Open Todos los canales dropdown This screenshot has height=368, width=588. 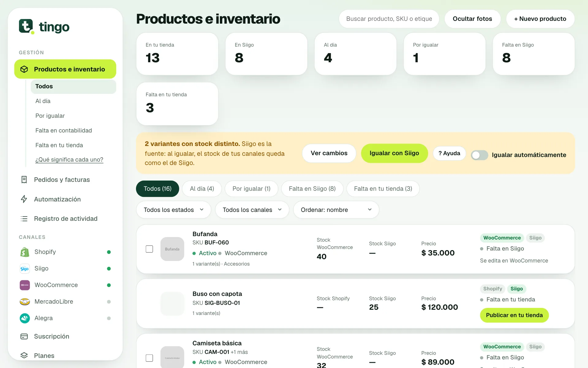pyautogui.click(x=252, y=210)
